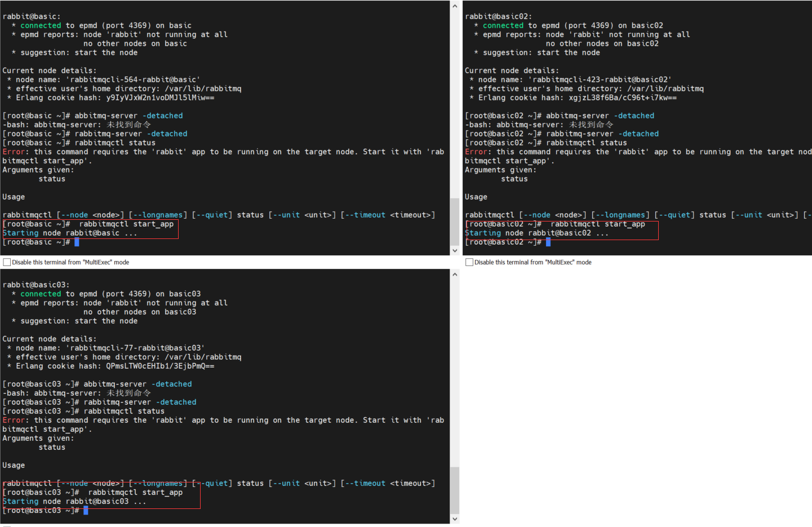Click 'Starting node rabbit@basic ...' output

tap(70, 233)
